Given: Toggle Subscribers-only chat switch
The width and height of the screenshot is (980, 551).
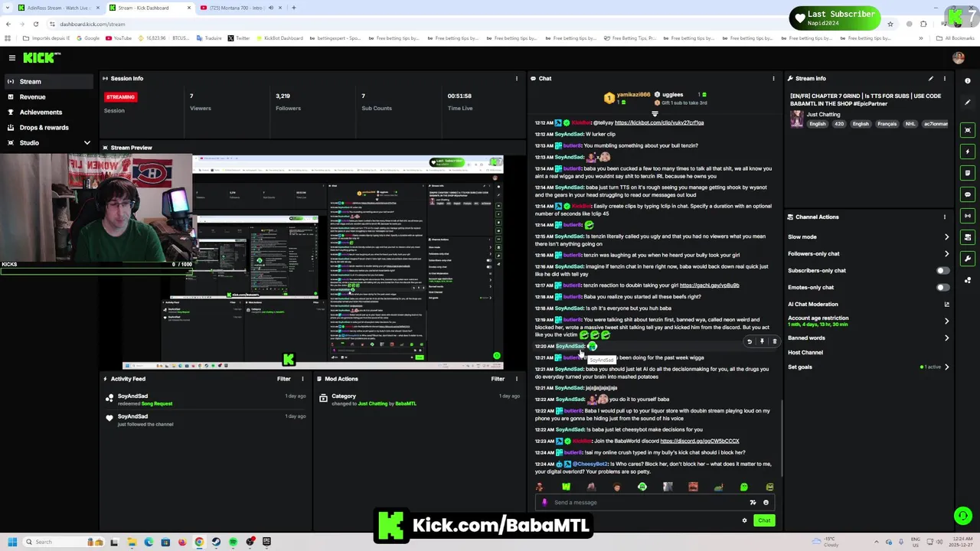Looking at the screenshot, I should point(942,270).
